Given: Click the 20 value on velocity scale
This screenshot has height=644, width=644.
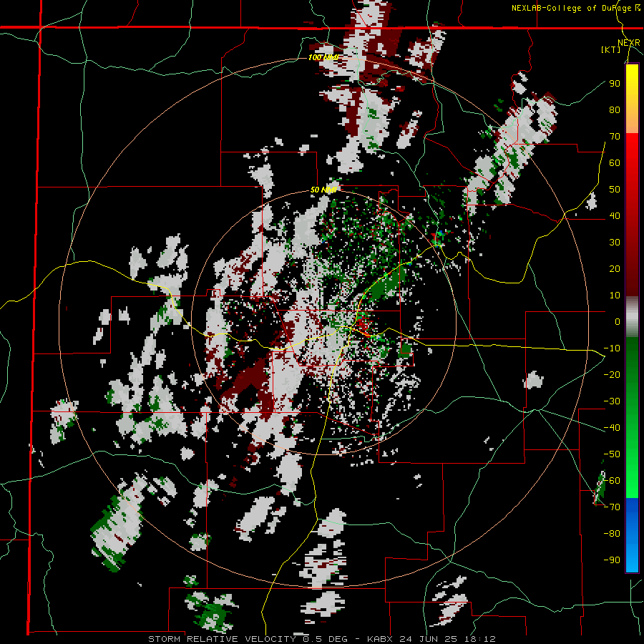Looking at the screenshot, I should [x=615, y=269].
